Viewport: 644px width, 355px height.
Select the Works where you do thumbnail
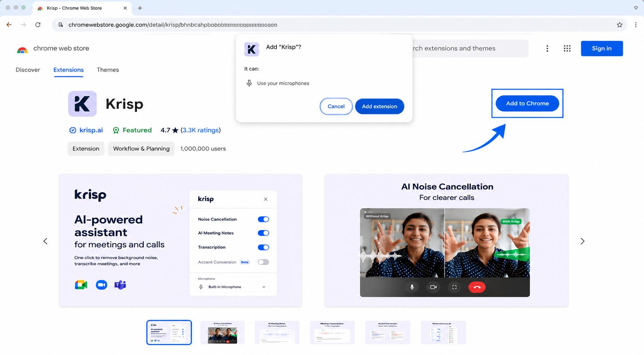click(443, 333)
